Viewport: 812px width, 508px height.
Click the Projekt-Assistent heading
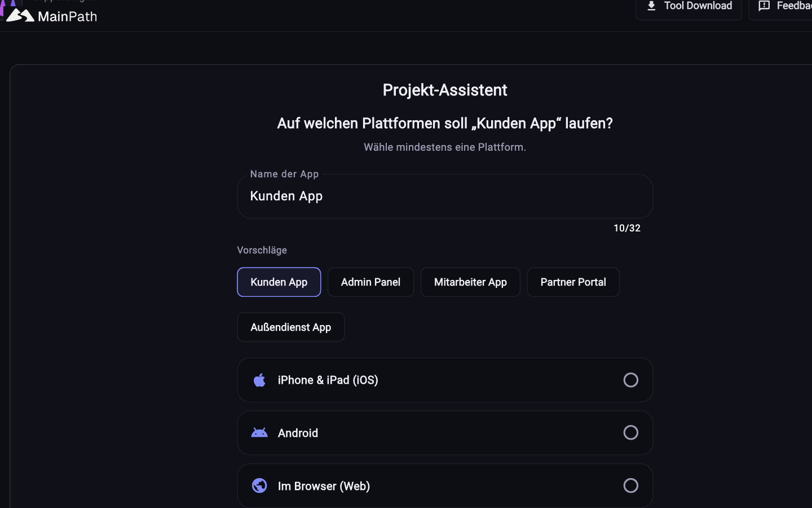coord(445,90)
